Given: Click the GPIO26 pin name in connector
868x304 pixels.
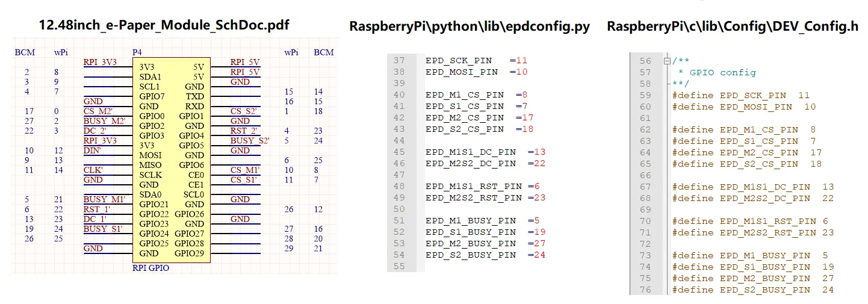Looking at the screenshot, I should point(190,214).
